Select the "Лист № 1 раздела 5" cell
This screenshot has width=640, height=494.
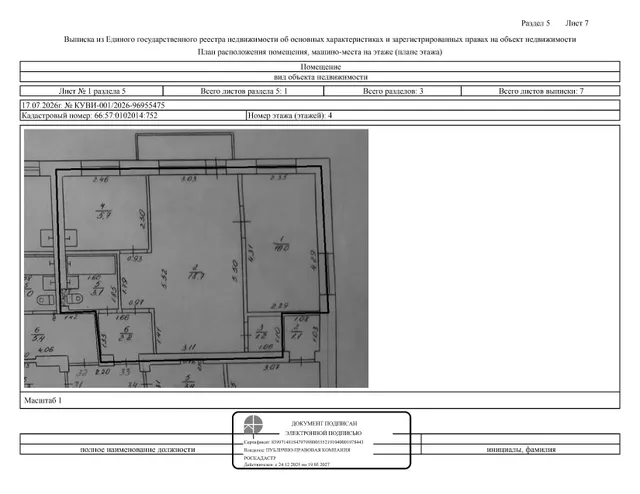(x=92, y=91)
